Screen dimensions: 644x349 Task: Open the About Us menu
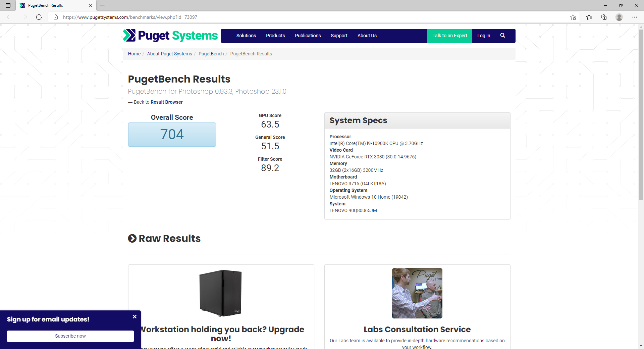coord(367,36)
